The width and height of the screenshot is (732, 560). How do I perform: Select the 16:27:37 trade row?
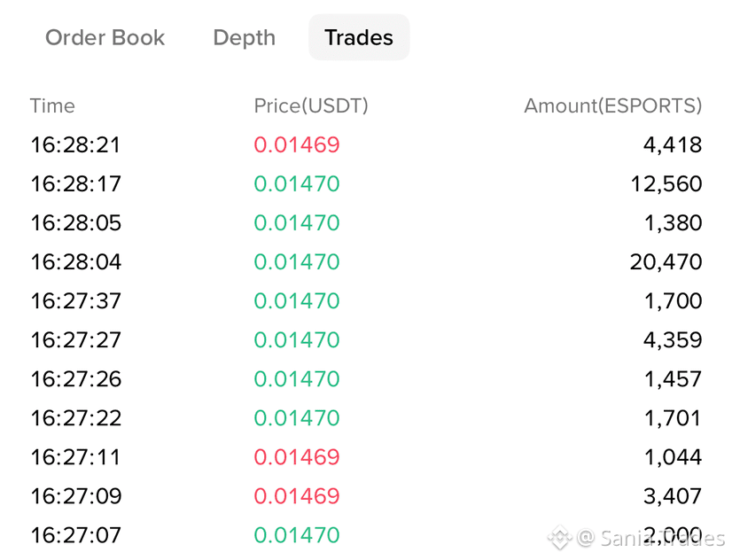(x=366, y=301)
